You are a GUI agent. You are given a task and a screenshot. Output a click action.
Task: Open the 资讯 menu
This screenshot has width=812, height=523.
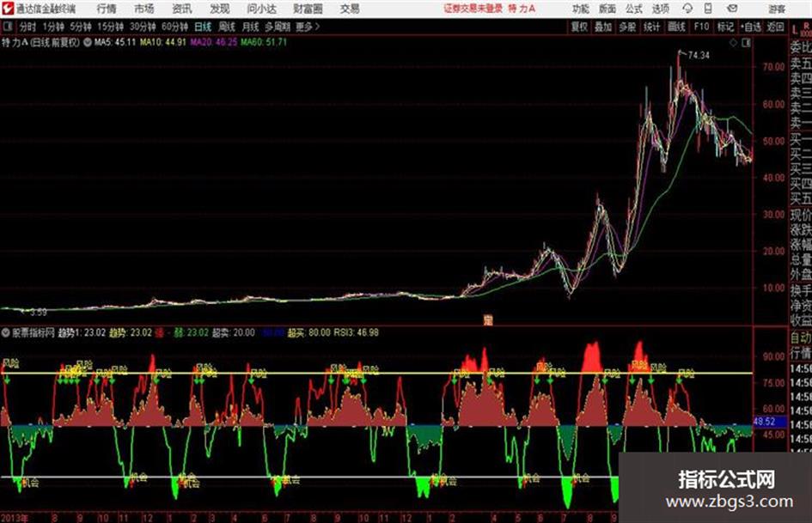click(182, 9)
